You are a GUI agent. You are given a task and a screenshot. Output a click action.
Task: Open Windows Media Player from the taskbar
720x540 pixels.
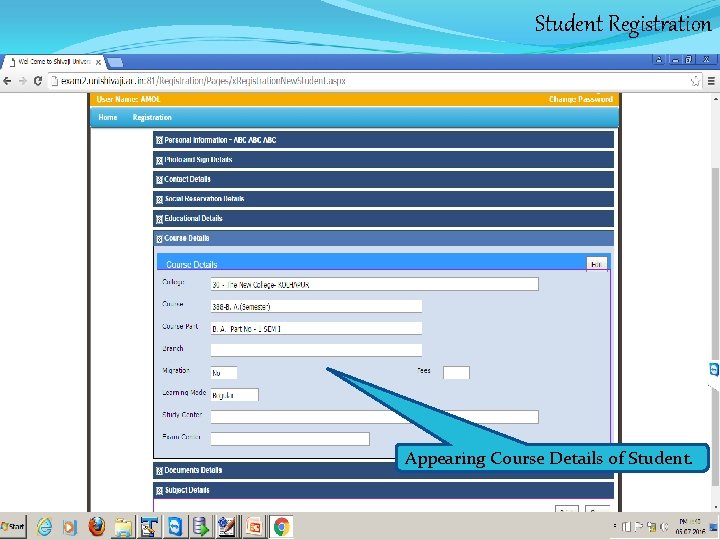pyautogui.click(x=70, y=527)
